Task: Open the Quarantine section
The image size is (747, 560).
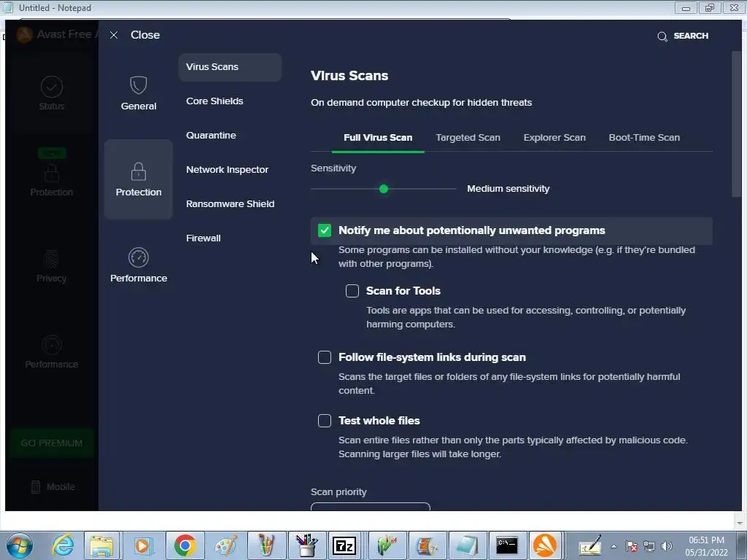Action: (x=211, y=135)
